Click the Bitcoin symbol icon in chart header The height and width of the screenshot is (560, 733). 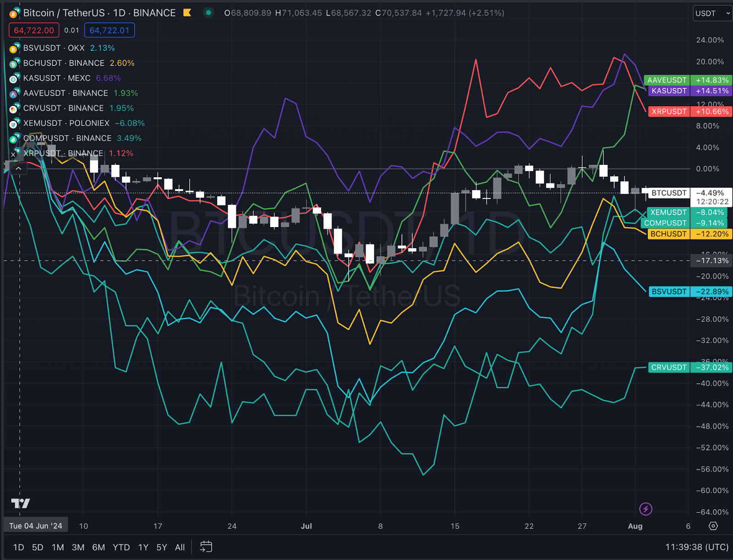coord(14,13)
